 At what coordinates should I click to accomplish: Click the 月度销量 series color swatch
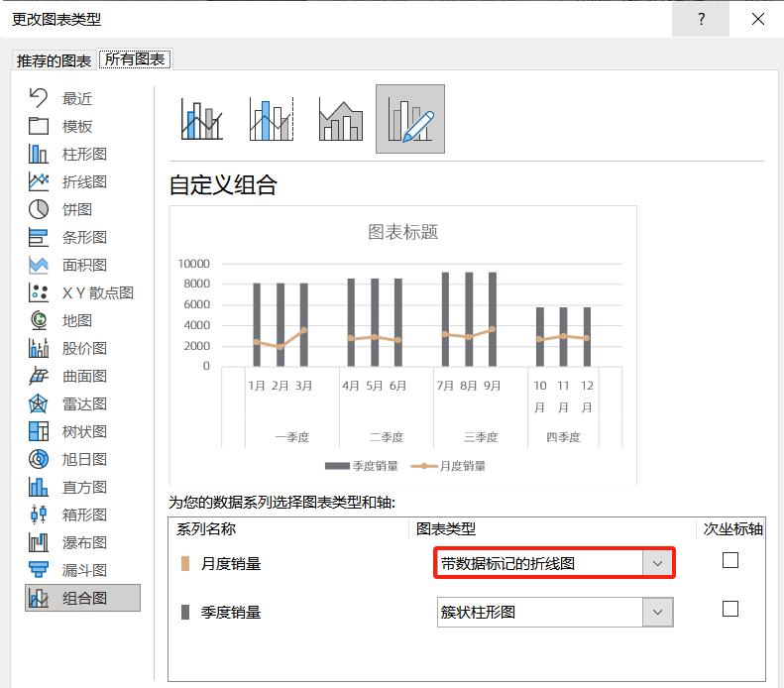tap(185, 563)
